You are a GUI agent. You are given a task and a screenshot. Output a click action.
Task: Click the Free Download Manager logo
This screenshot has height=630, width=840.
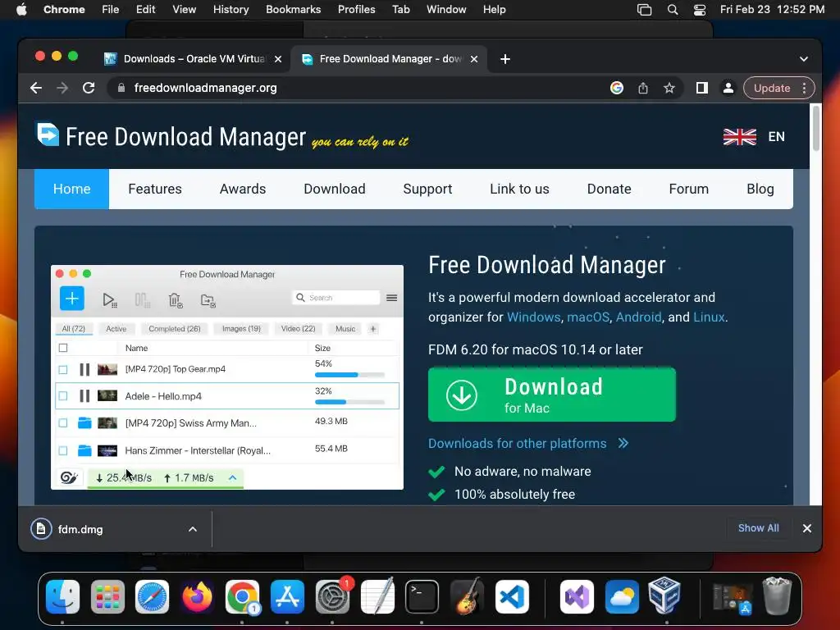48,134
